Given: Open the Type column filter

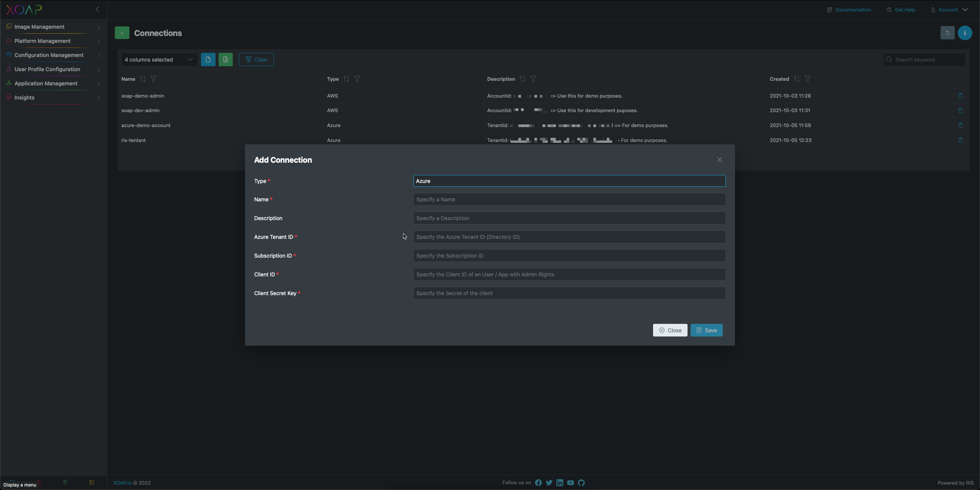Looking at the screenshot, I should tap(357, 79).
